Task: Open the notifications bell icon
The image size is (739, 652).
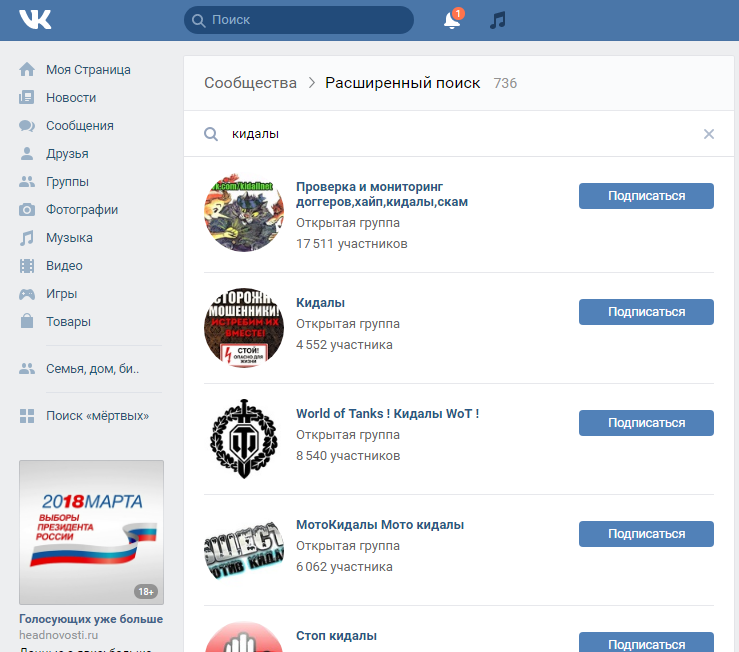Action: 452,21
